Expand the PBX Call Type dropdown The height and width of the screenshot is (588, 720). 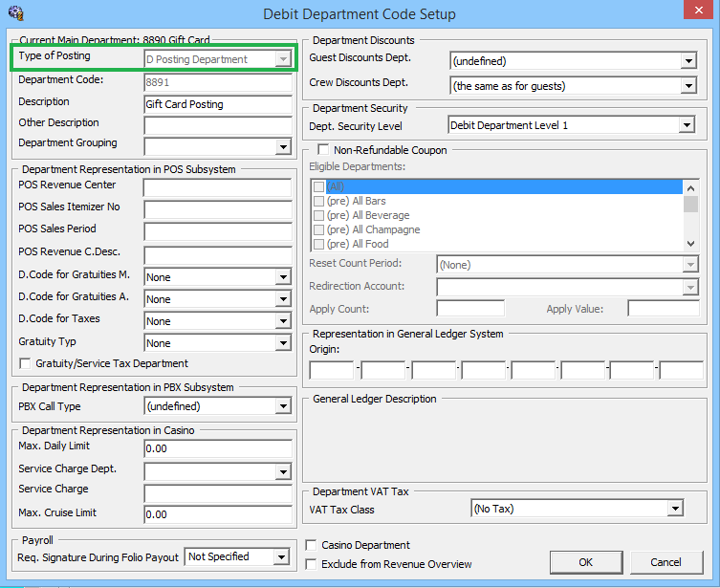coord(283,405)
